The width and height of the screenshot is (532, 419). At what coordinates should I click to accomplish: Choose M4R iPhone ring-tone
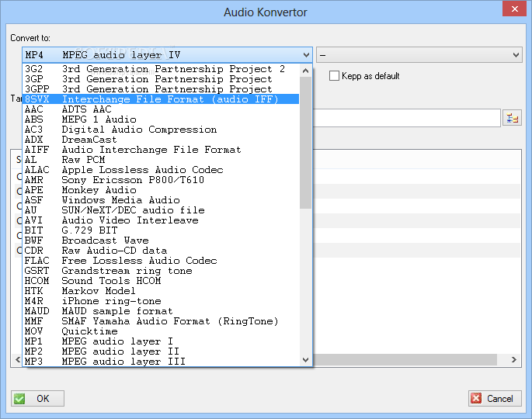[x=161, y=301]
